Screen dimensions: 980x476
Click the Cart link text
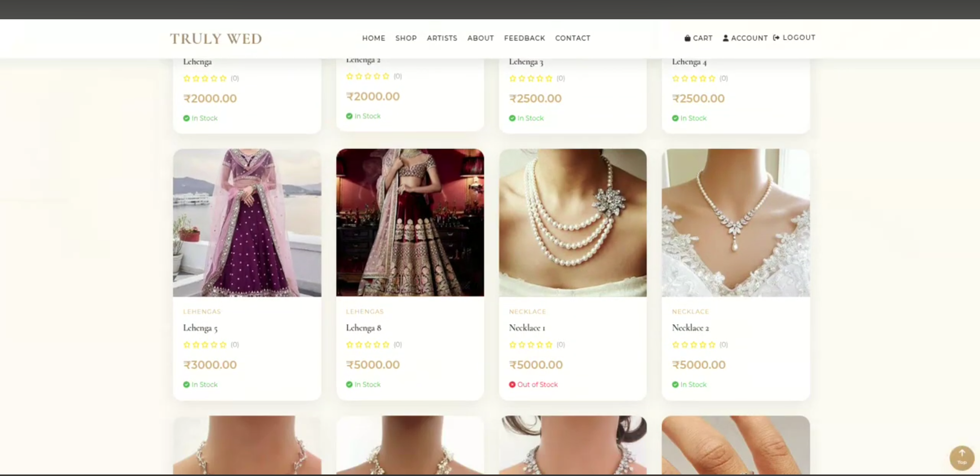(702, 38)
